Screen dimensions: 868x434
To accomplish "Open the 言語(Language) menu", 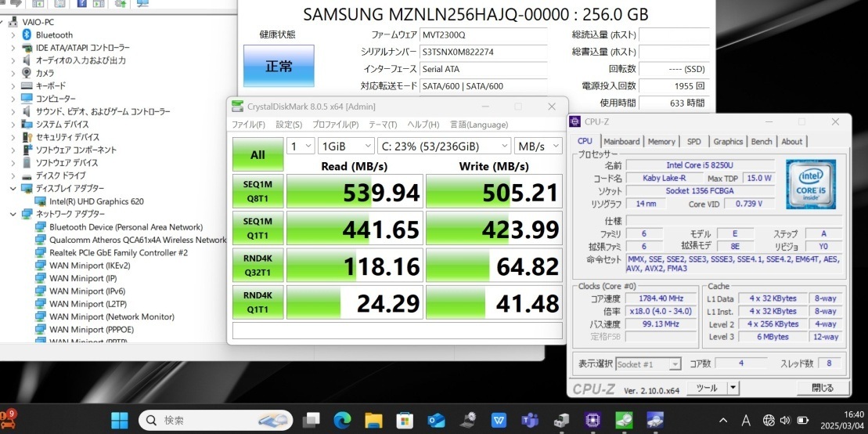I will [x=478, y=125].
